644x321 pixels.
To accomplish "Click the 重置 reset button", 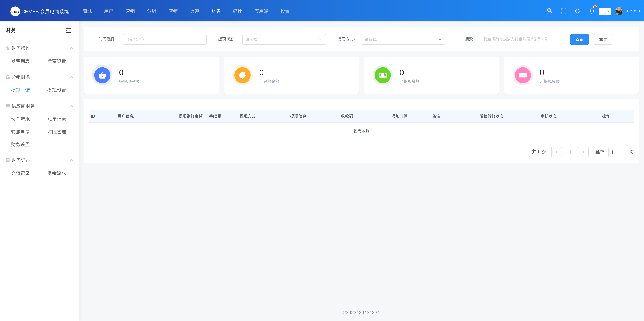I will click(x=603, y=40).
